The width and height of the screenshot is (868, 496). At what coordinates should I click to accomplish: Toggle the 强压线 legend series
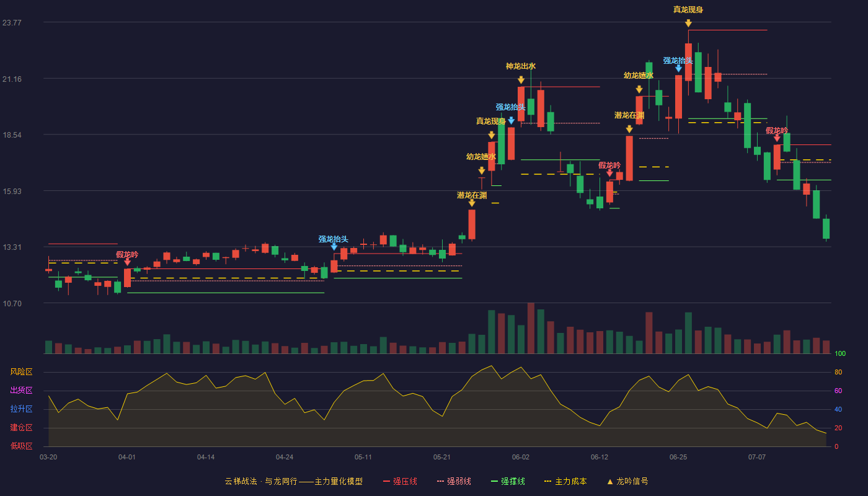(400, 481)
